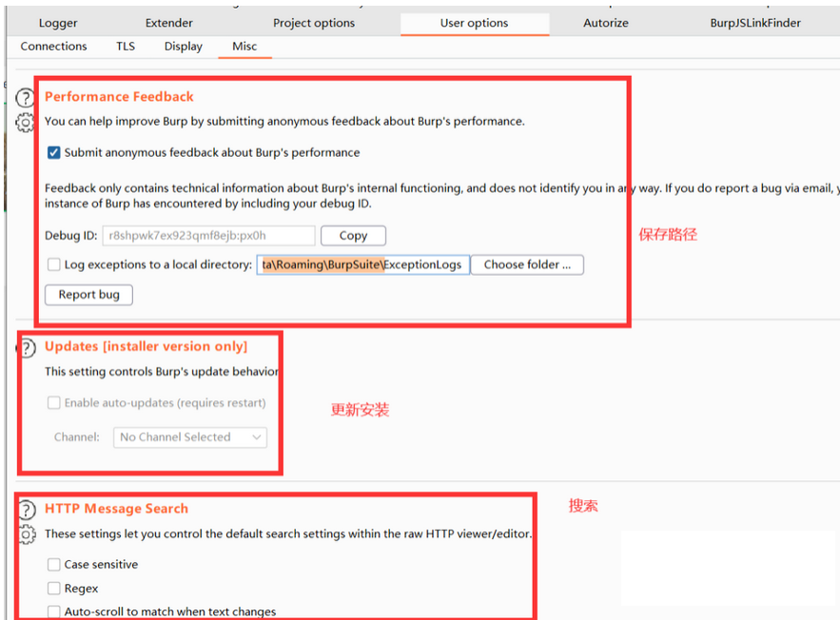
Task: Click the Report bug button
Action: tap(88, 295)
